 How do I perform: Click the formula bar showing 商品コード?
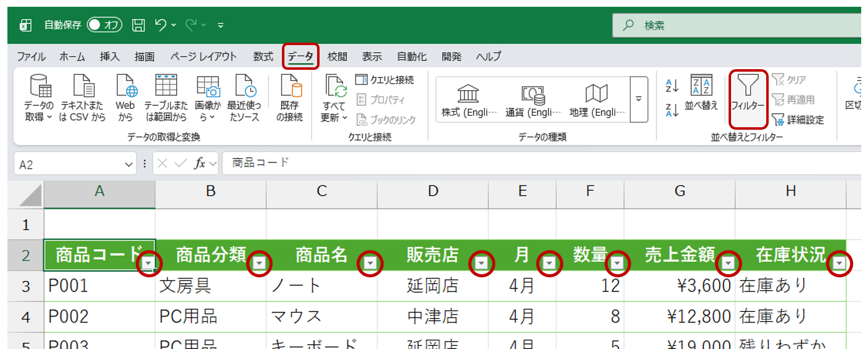tap(541, 164)
